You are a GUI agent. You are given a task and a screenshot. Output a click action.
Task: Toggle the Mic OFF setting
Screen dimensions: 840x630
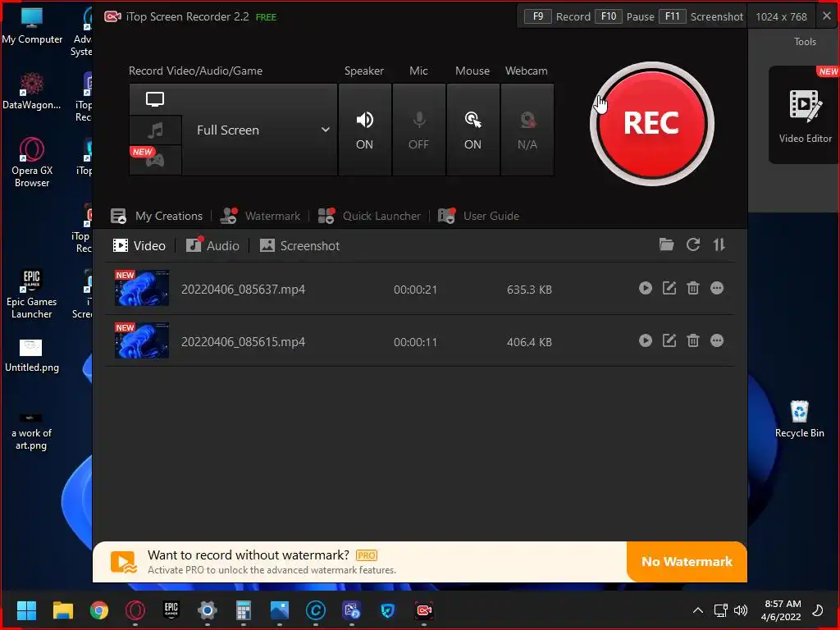419,130
